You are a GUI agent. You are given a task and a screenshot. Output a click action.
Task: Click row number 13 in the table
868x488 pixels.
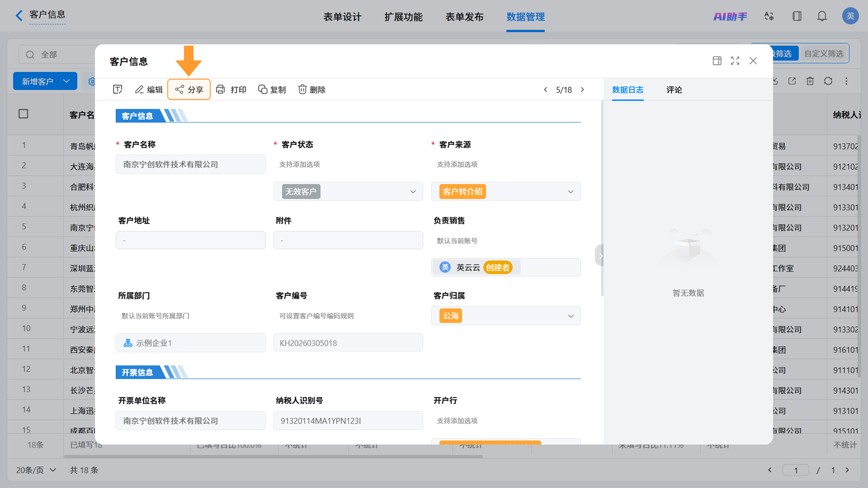[x=26, y=389]
